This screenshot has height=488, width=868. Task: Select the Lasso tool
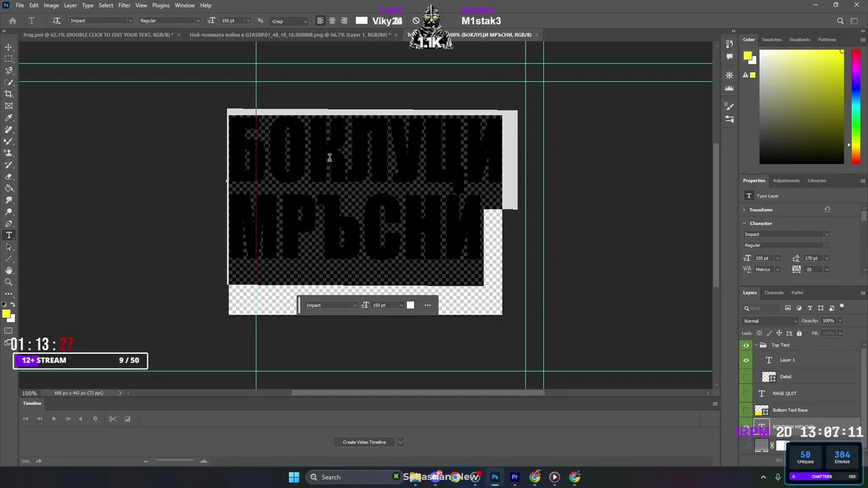coord(9,70)
